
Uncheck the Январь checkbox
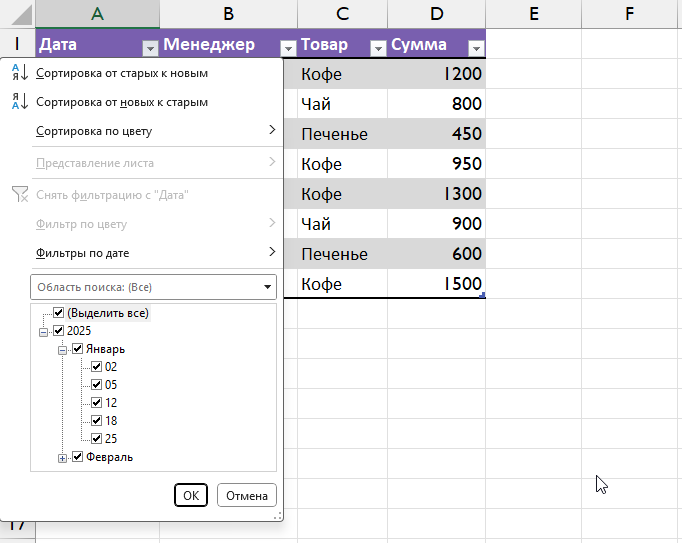[77, 349]
